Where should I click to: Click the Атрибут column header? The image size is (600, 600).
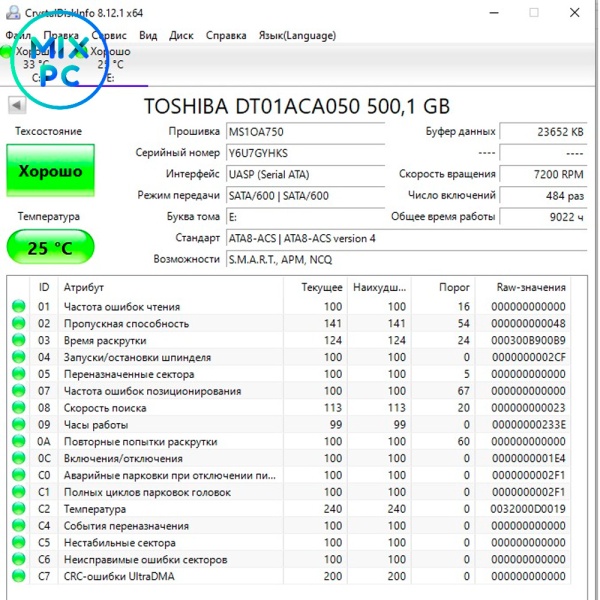pos(171,287)
